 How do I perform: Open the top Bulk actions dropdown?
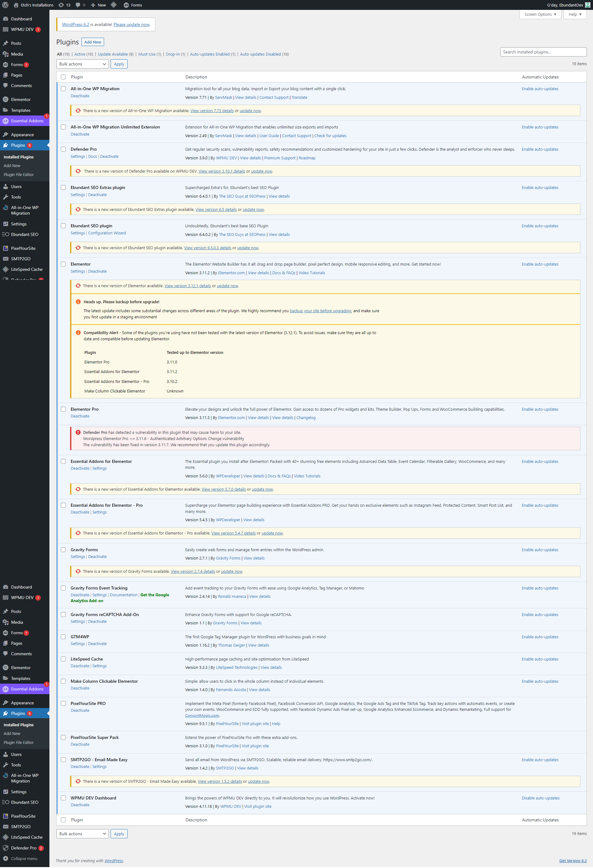[82, 64]
